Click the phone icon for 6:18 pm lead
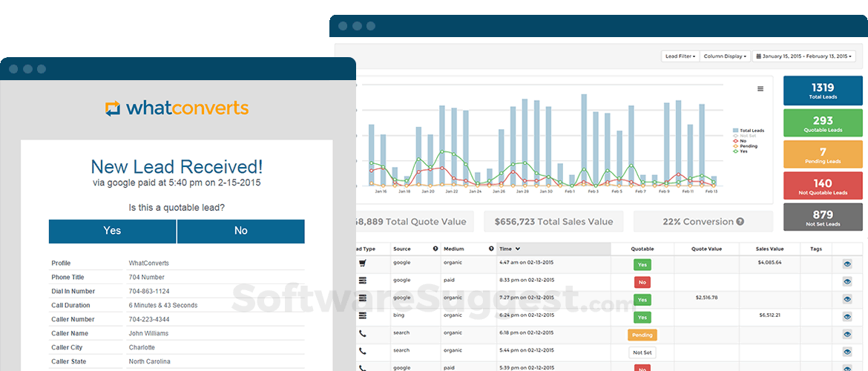This screenshot has width=868, height=371. tap(363, 335)
